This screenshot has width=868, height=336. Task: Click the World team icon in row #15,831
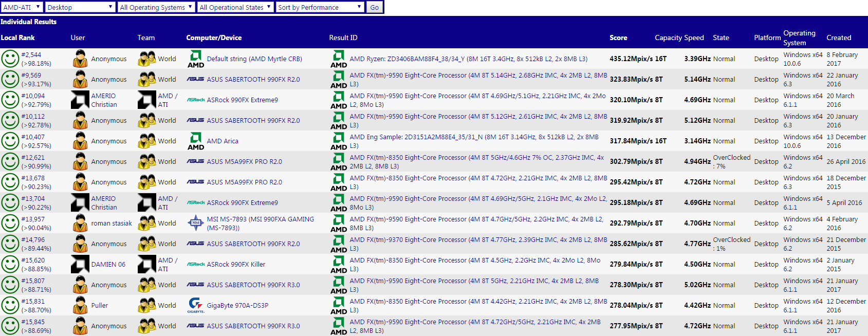(147, 305)
